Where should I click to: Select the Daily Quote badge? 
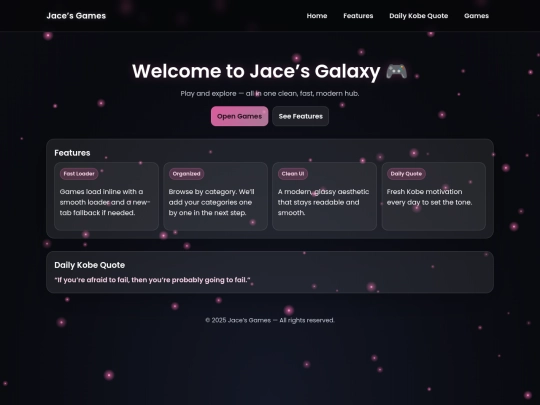[406, 174]
